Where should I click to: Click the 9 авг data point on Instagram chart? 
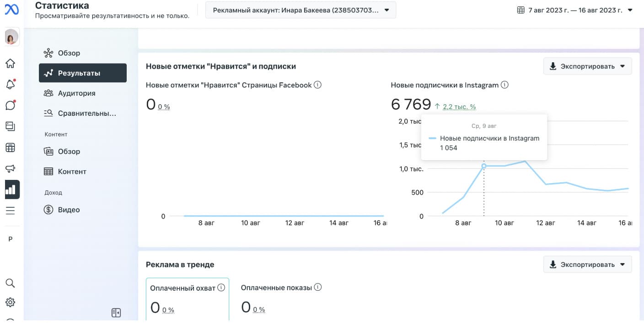(x=484, y=166)
